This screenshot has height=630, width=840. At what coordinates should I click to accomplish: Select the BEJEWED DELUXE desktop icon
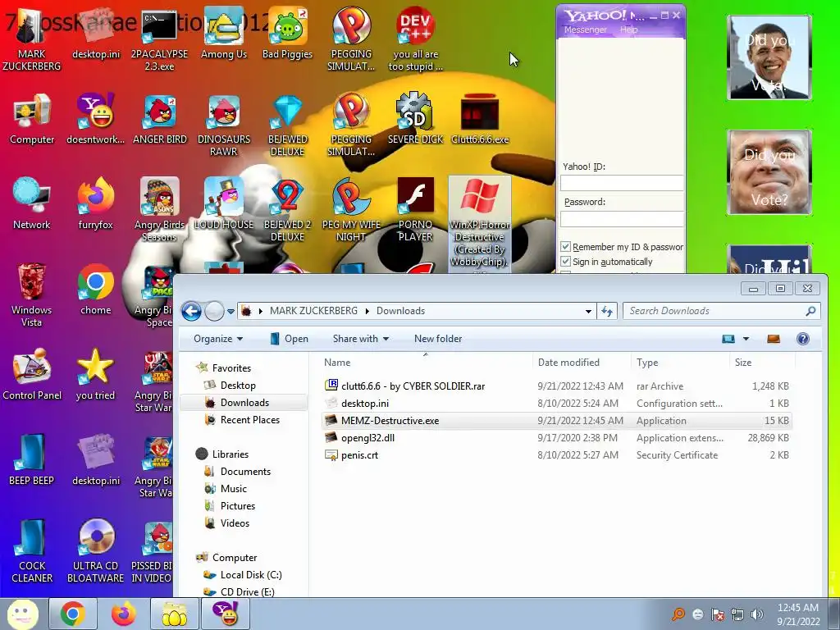coord(287,125)
